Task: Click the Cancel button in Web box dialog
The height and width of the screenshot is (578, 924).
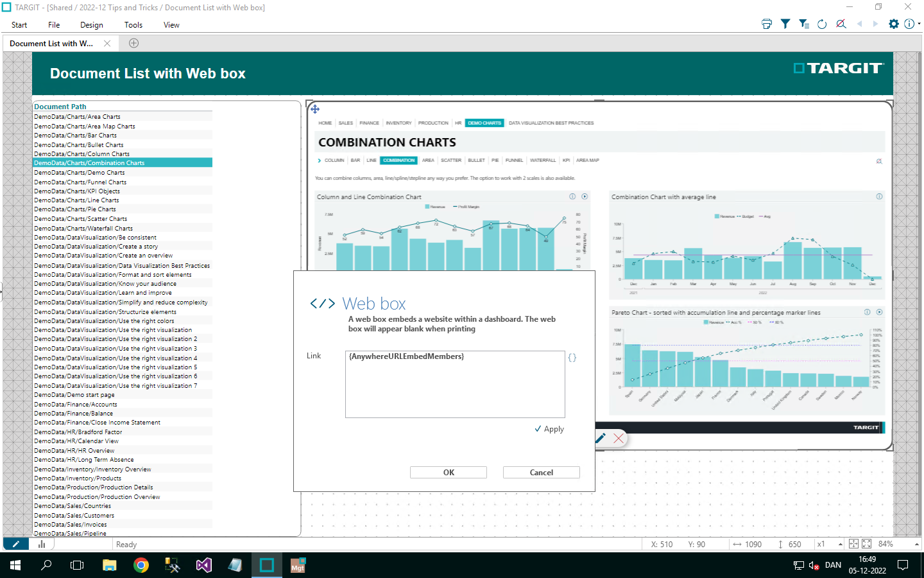Action: click(542, 473)
